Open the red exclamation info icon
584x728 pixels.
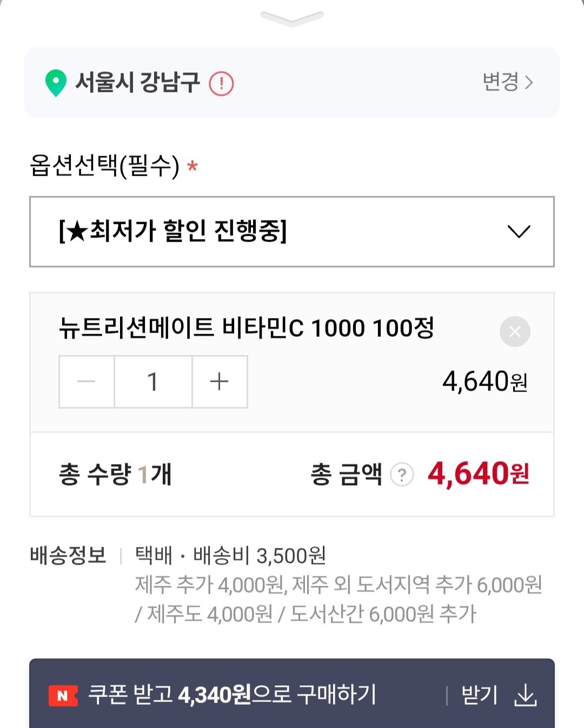[221, 84]
